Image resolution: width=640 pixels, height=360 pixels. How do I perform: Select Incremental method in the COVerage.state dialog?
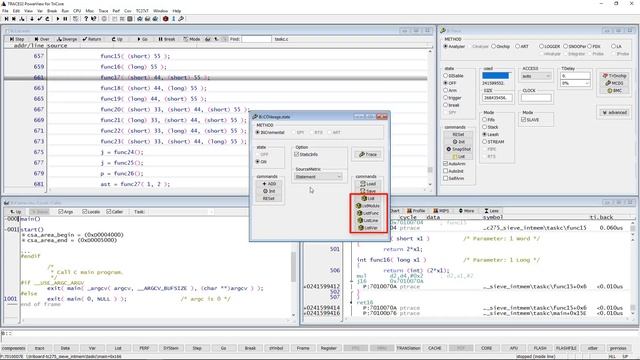270,133
